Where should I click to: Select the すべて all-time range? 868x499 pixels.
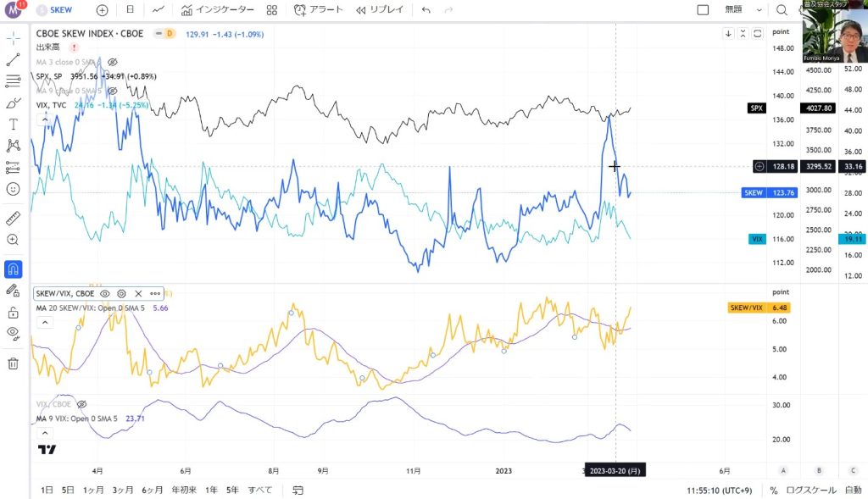[259, 491]
